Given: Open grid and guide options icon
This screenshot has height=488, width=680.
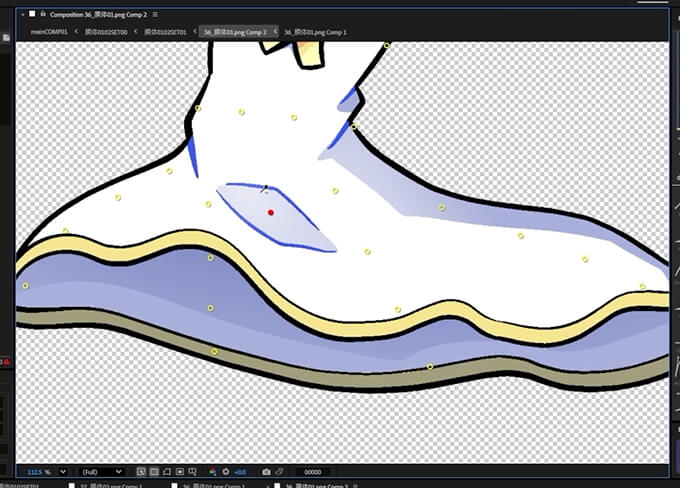Looking at the screenshot, I should [194, 471].
